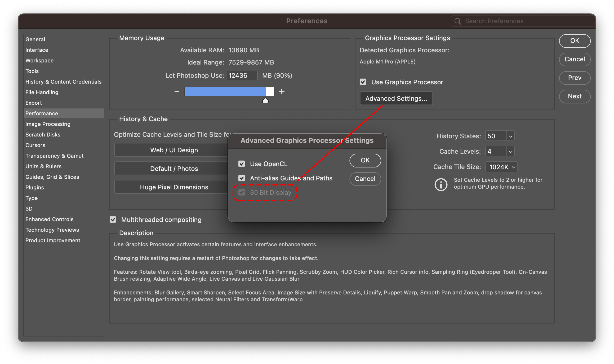Click the memory slider triangle handle
This screenshot has height=364, width=614.
(265, 100)
